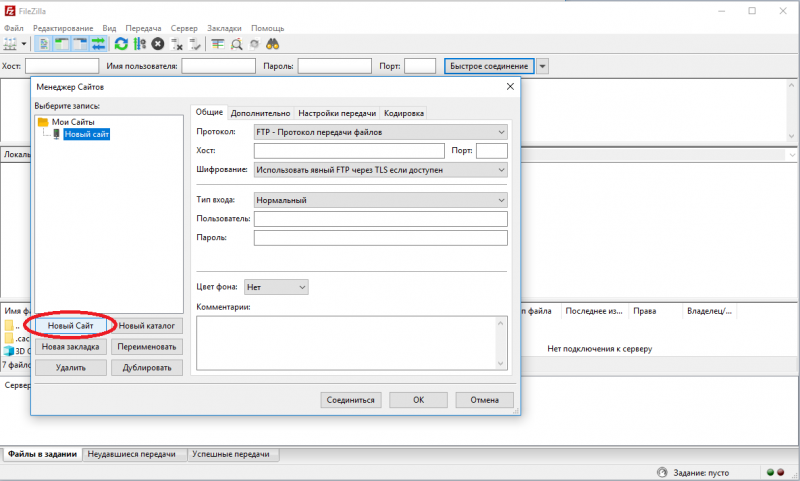Switch to Успешные передачи queue tab

231,454
